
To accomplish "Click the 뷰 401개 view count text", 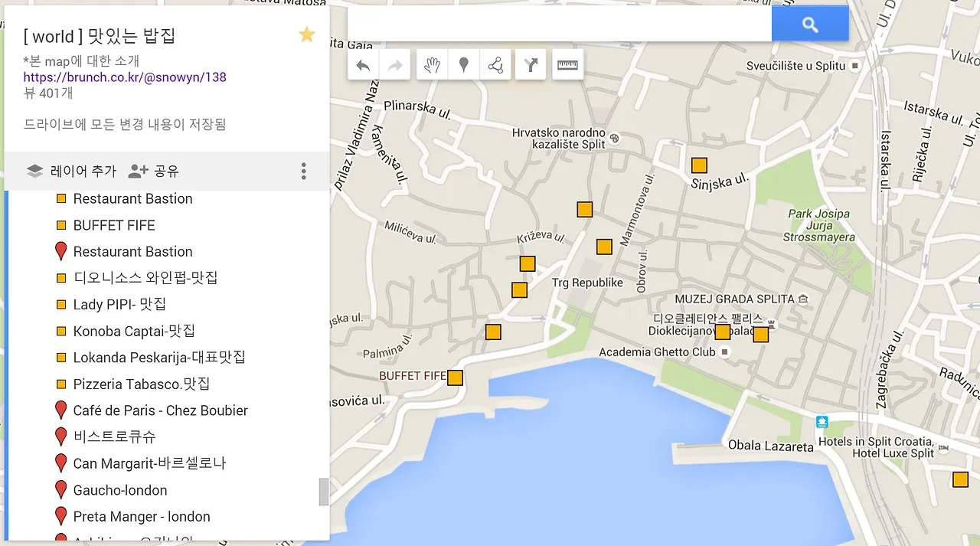I will pyautogui.click(x=47, y=93).
